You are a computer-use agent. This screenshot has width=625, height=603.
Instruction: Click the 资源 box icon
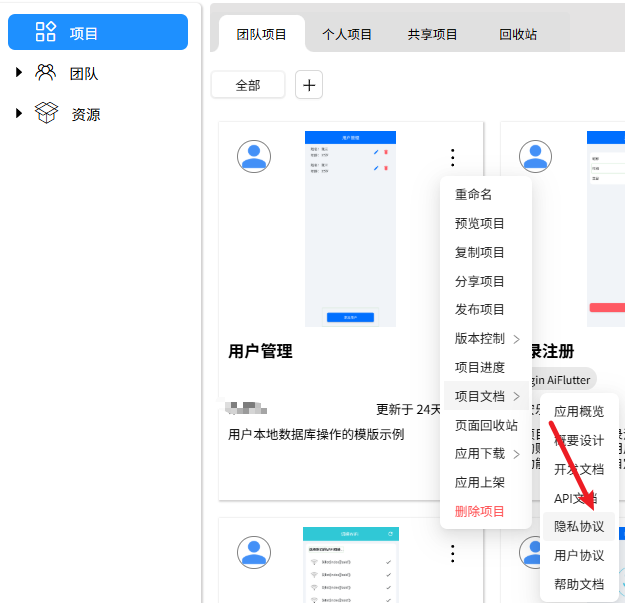pos(46,113)
